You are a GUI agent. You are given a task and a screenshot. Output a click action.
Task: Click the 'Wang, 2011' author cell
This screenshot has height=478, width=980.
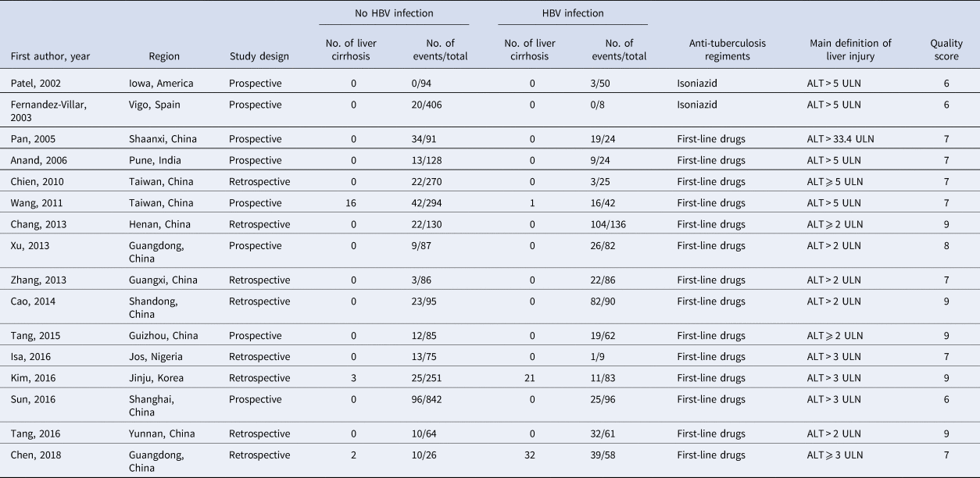tap(37, 202)
